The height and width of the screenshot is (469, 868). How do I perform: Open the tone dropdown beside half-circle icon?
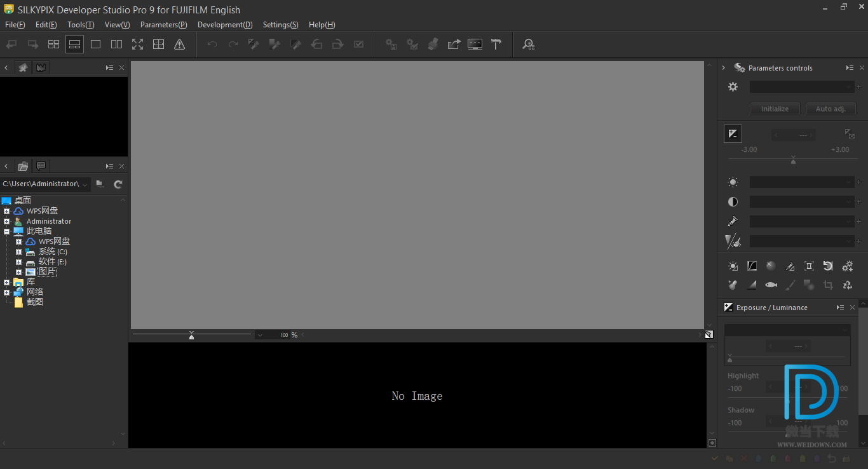pyautogui.click(x=802, y=201)
